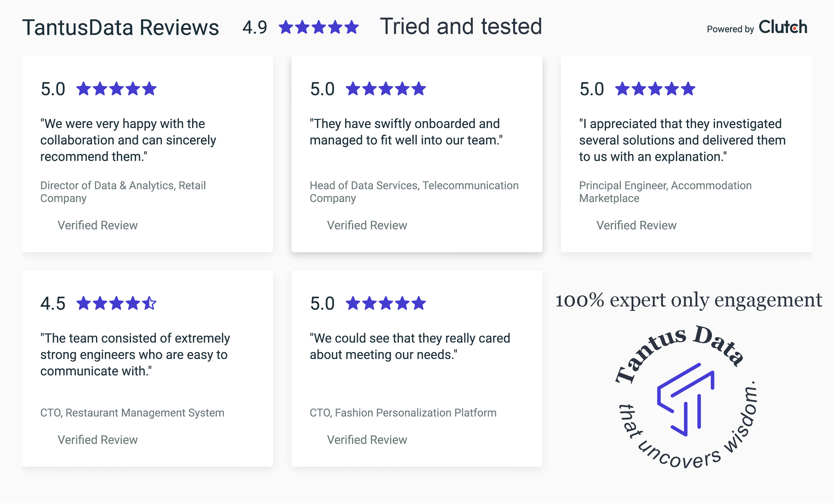This screenshot has height=504, width=833.
Task: Click Verified Review under the Restaurant Management review
Action: pos(97,440)
